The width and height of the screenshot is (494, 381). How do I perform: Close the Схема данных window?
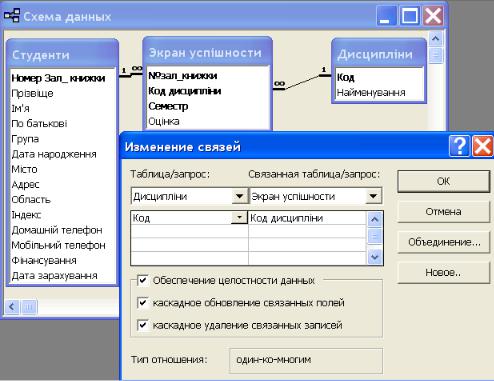[433, 16]
